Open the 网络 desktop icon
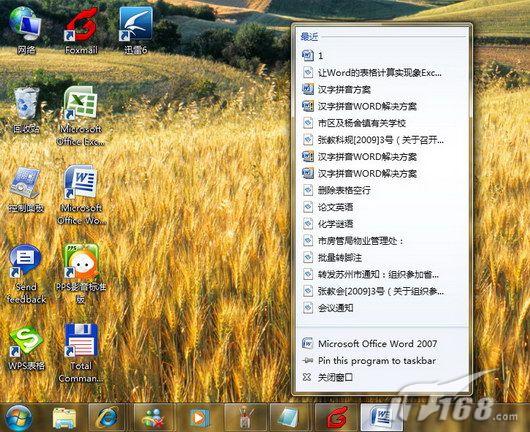Image resolution: width=530 pixels, height=432 pixels. 26,30
